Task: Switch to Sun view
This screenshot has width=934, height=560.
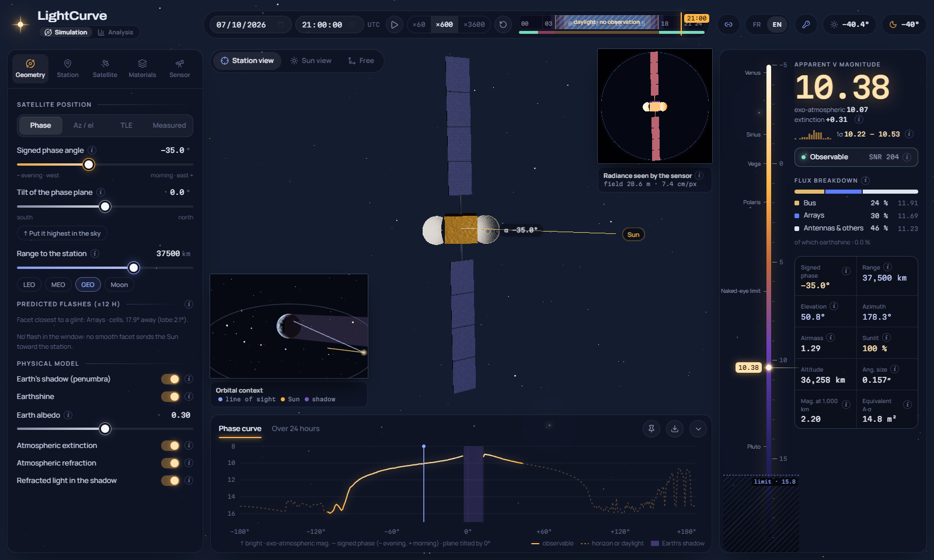Action: tap(311, 61)
